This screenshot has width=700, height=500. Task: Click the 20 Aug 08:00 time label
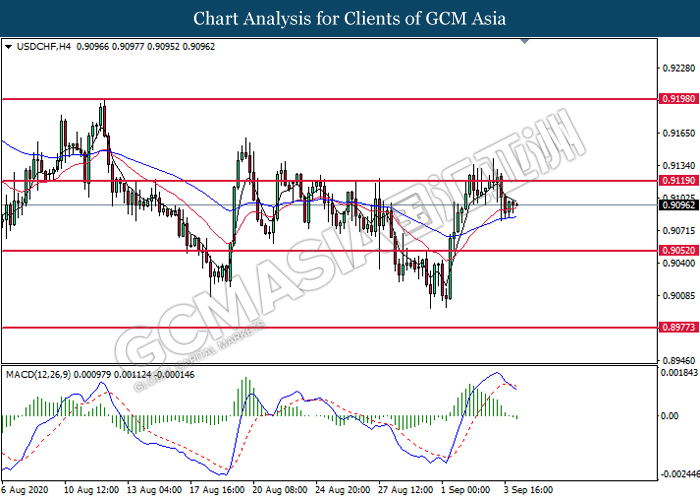point(280,490)
